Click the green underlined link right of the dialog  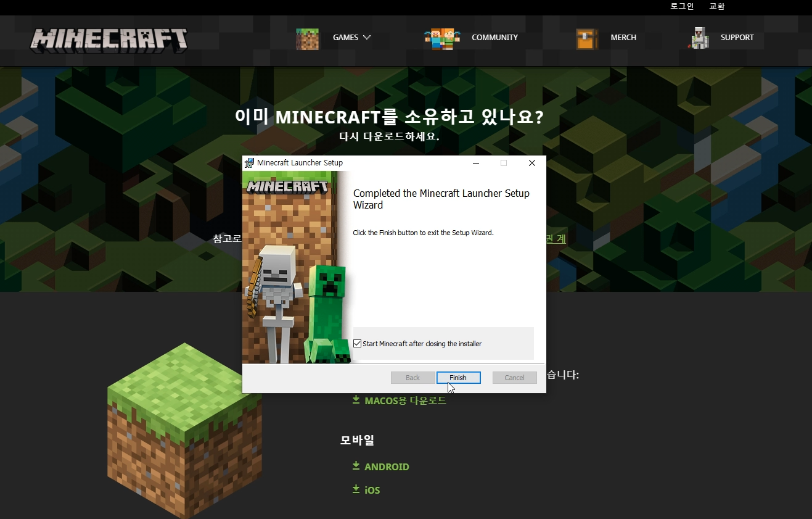pos(556,238)
